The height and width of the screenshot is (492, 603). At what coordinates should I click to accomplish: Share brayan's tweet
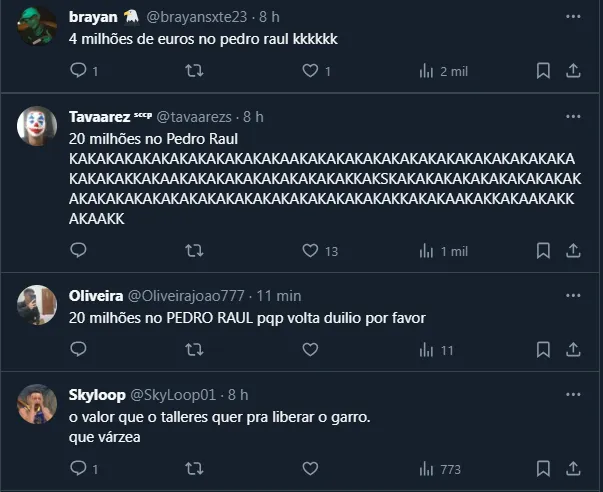574,71
